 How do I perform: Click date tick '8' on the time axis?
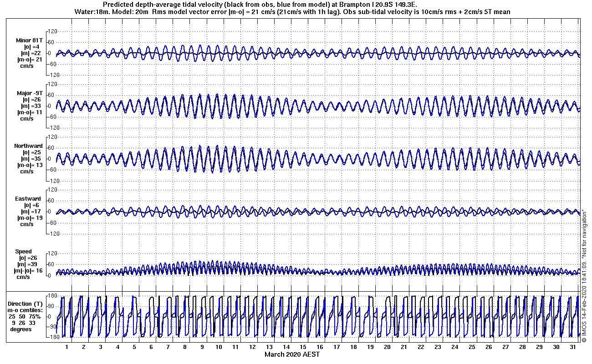(185, 347)
